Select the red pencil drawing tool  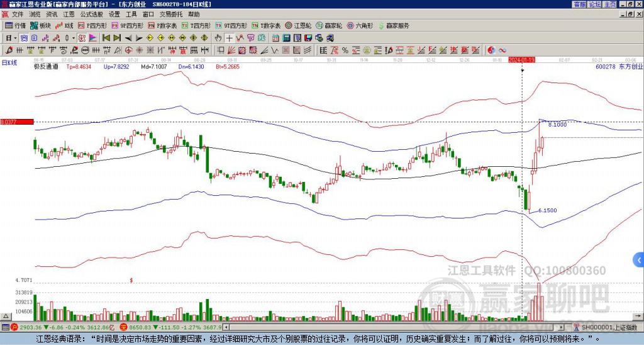tap(8, 50)
